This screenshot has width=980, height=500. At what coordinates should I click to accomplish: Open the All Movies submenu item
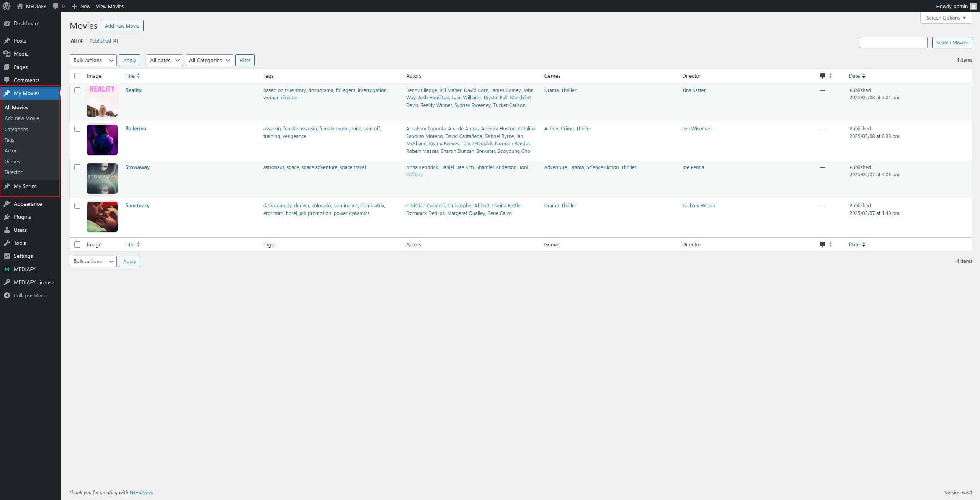point(16,107)
